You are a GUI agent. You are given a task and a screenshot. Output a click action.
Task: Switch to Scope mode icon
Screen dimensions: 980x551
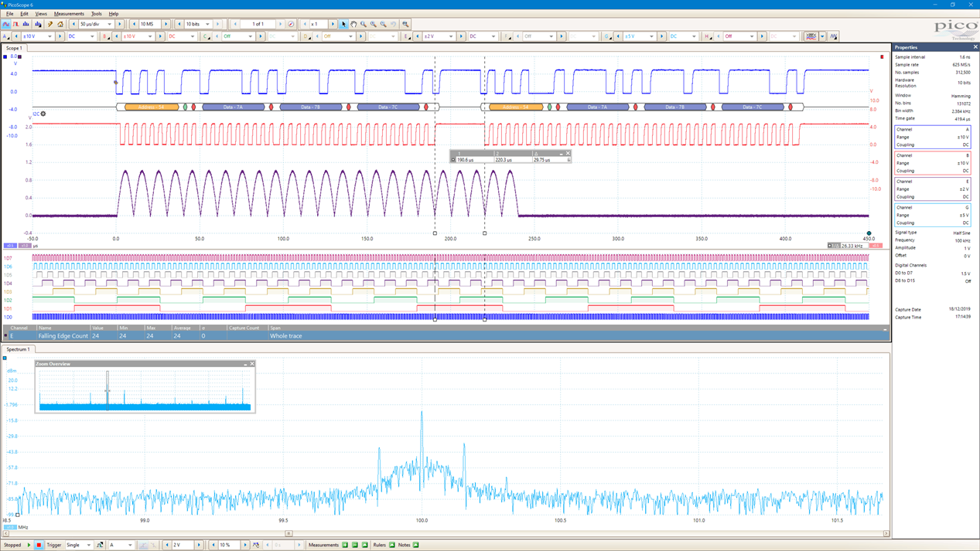click(x=6, y=24)
